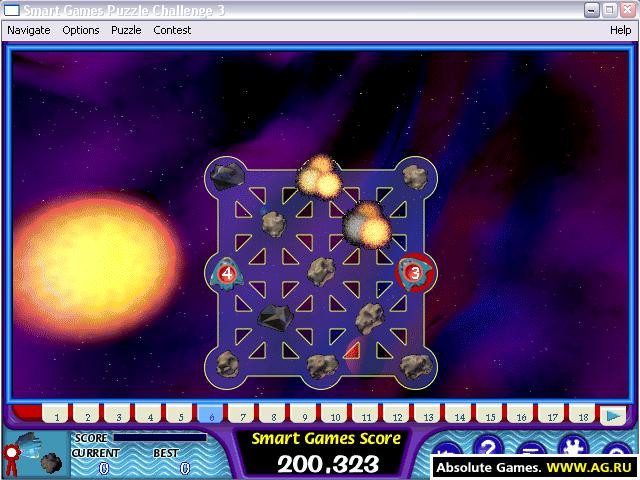Click the dark asteroid in the grid's top-left corner
640x480 pixels.
[227, 176]
